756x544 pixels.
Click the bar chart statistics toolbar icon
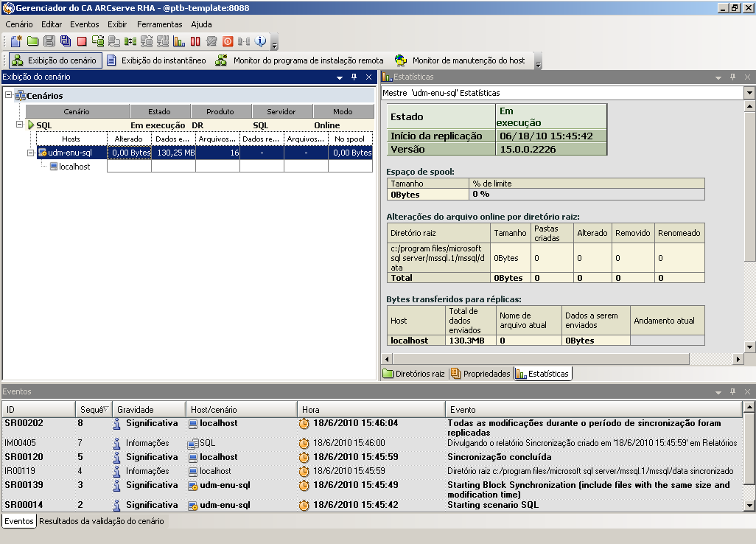click(x=179, y=41)
